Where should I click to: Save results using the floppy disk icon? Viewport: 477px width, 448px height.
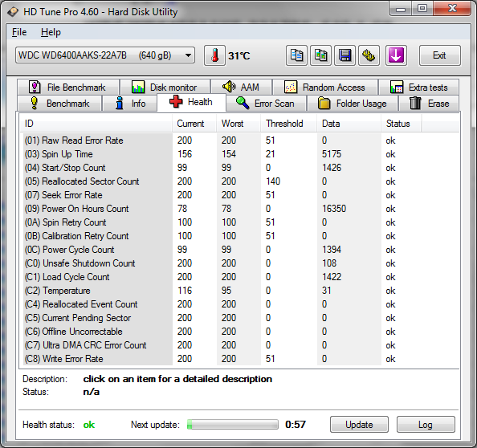tap(344, 55)
